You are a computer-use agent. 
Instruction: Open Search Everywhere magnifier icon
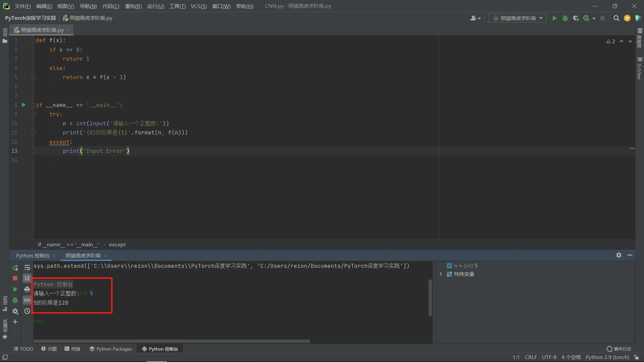coord(616,18)
